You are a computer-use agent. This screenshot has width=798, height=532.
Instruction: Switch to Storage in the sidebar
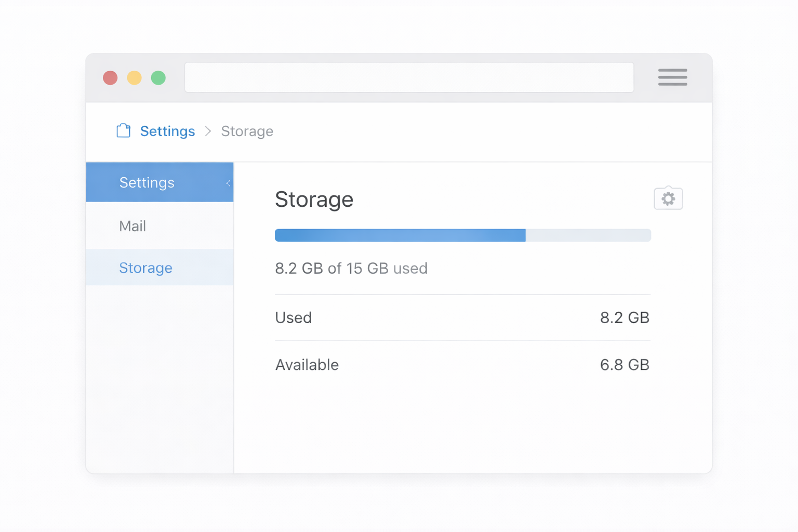145,268
